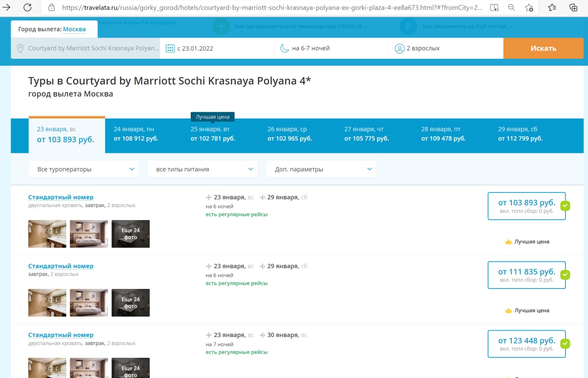Screen dimensions: 588x378
Task: Open third Стандартный номер link for 7 nights
Action: pos(61,335)
